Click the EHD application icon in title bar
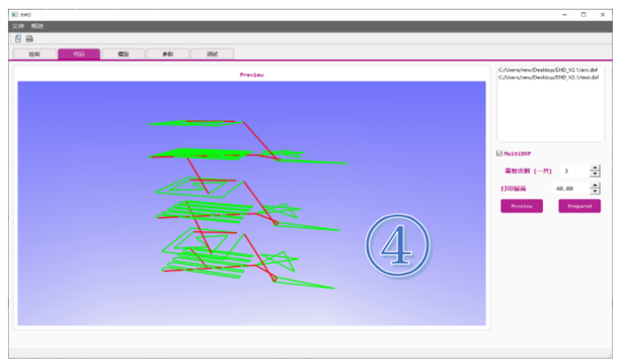The image size is (620, 364). tap(16, 15)
